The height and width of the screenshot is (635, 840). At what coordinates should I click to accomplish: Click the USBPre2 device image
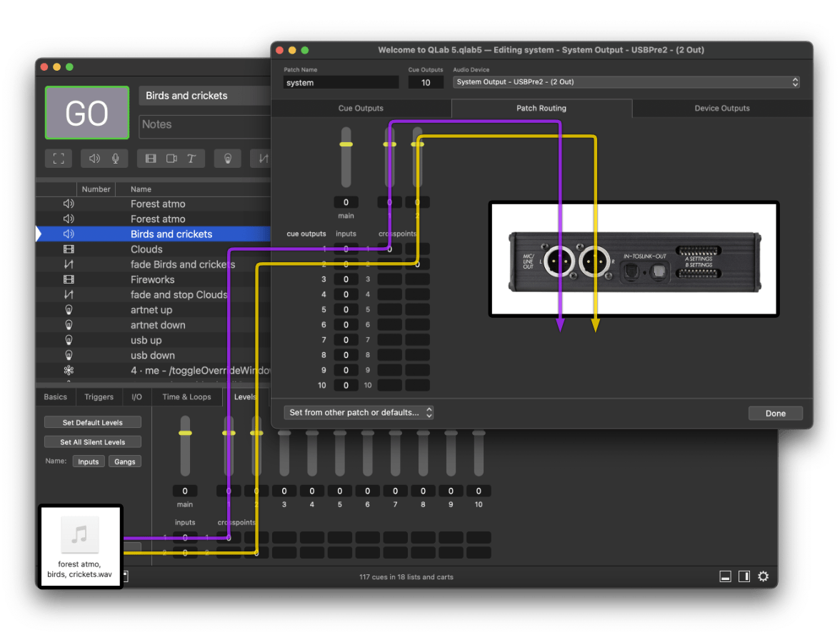point(634,259)
